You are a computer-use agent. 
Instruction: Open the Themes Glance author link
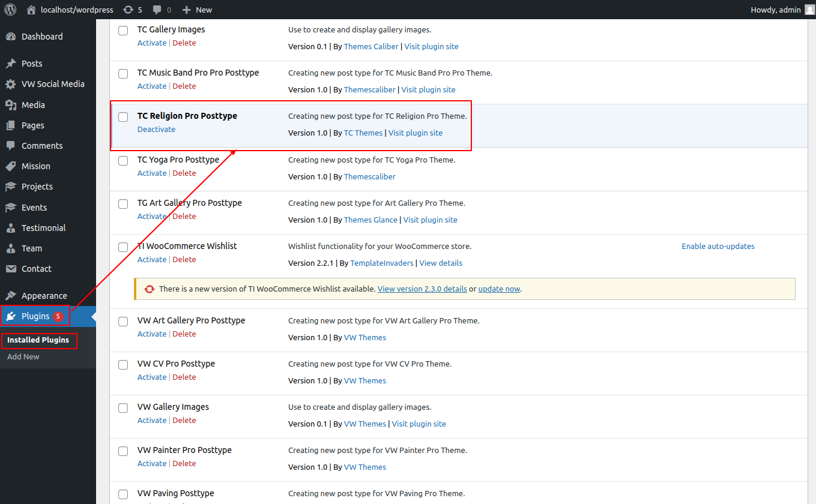370,220
